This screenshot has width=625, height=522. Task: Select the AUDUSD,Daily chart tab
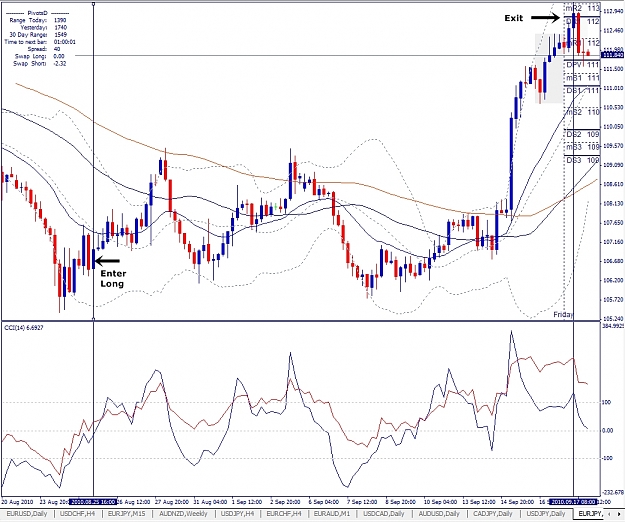tap(439, 514)
